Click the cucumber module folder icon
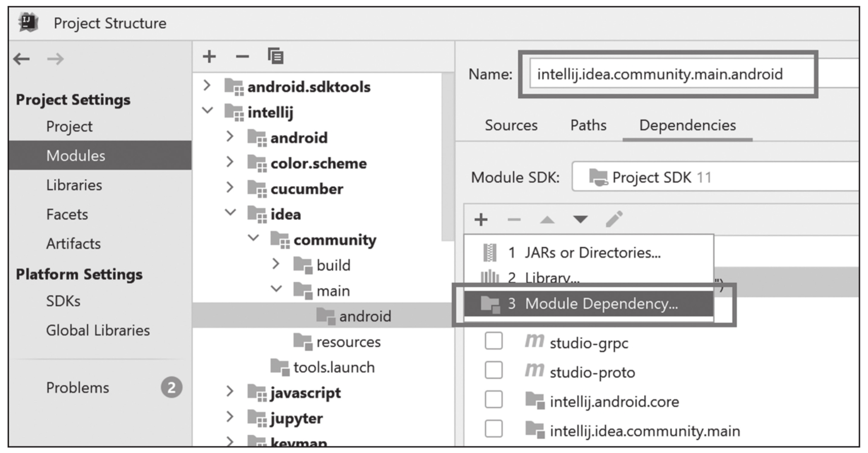This screenshot has height=453, width=868. pos(257,188)
